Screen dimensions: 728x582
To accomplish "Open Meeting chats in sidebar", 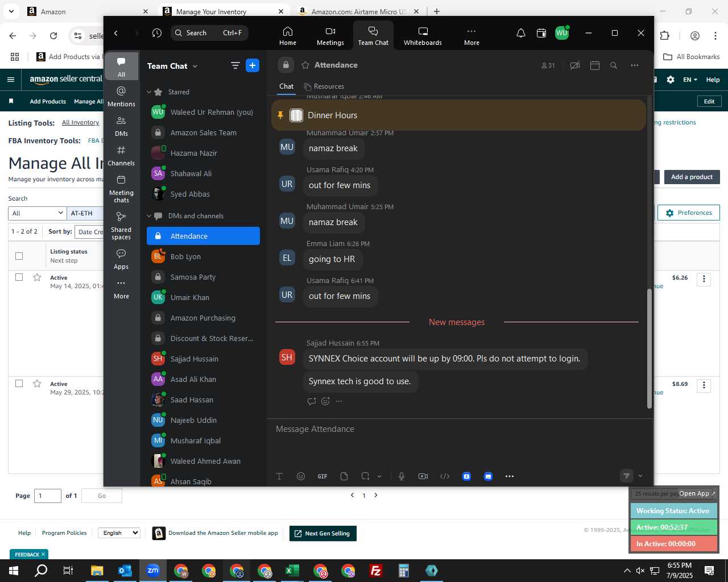I will click(121, 189).
